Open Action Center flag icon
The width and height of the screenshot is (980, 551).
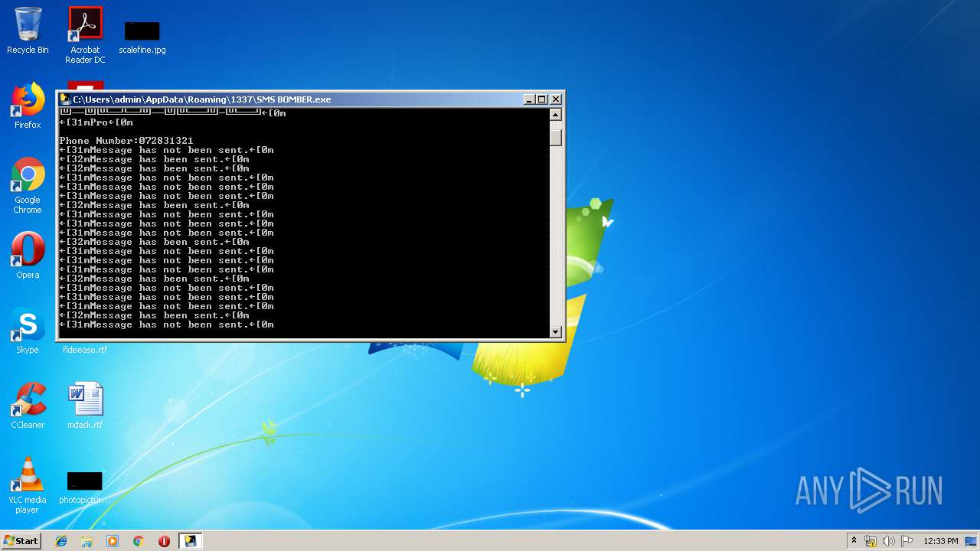click(907, 541)
